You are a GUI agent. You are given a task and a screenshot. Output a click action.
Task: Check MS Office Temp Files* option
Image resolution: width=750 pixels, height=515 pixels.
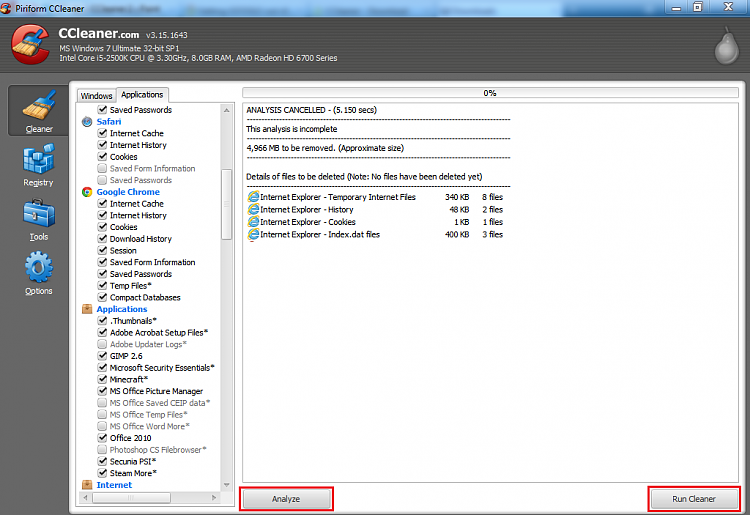coord(102,414)
